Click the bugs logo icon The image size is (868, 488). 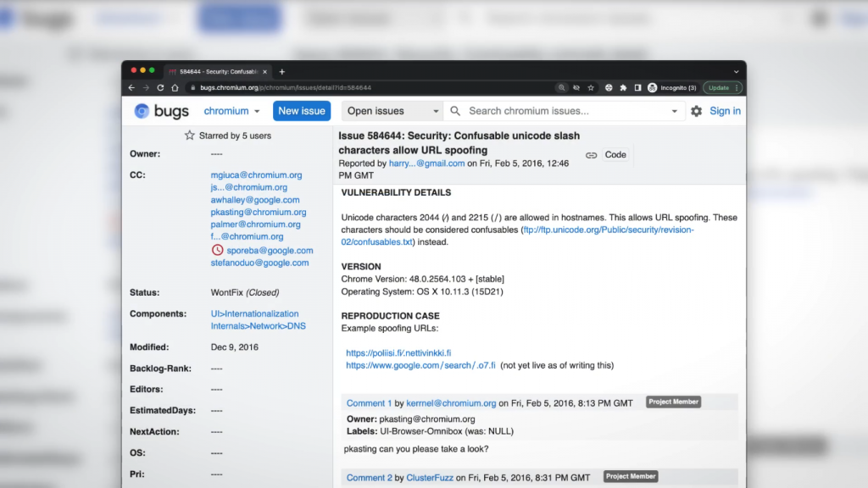pos(142,111)
